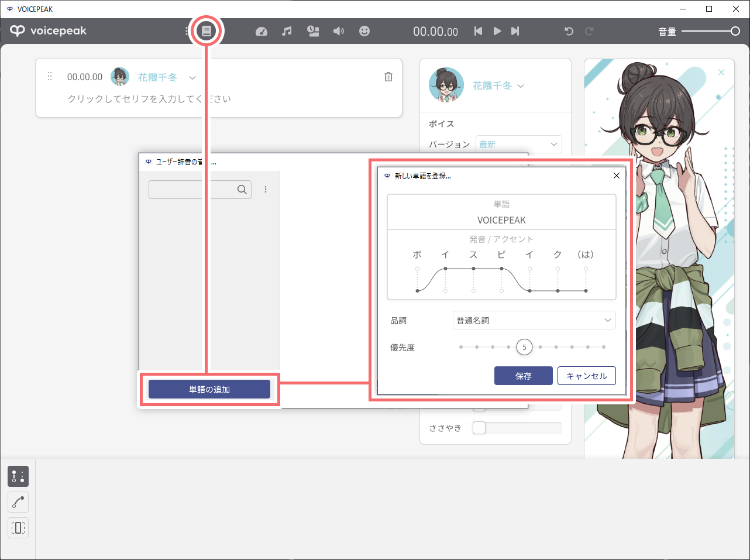Viewport: 750px width, 560px height.
Task: Click the 花隈千冬 avatar in the script line
Action: 120,77
